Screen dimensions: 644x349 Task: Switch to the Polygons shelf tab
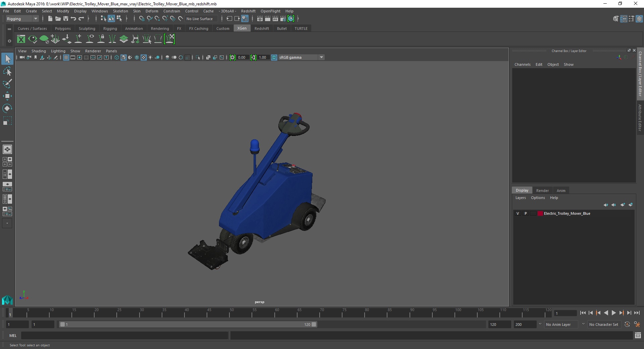point(63,29)
